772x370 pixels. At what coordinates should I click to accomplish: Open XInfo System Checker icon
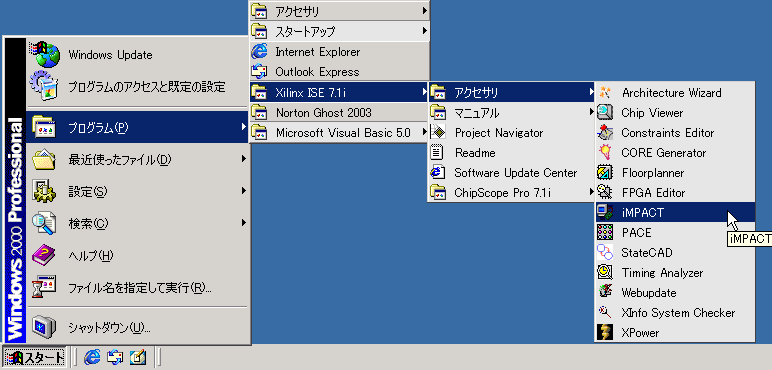click(x=605, y=312)
